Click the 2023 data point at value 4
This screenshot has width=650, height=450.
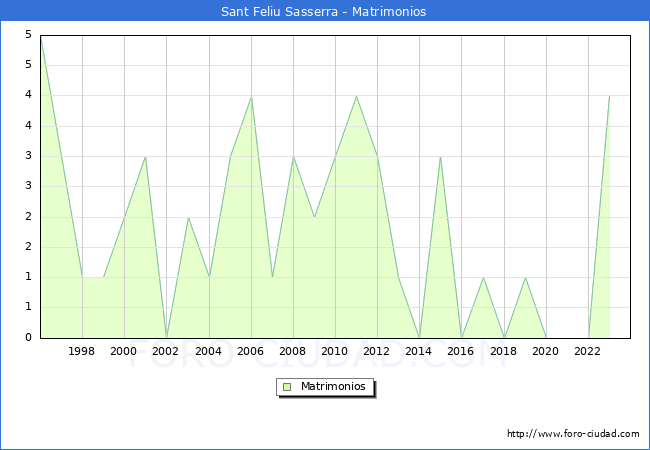(x=609, y=96)
